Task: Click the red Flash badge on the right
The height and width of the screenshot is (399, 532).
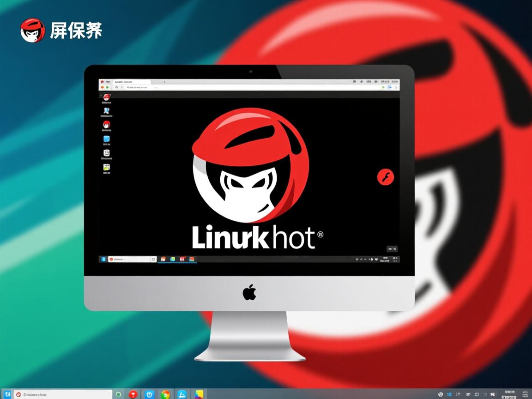Action: [387, 177]
